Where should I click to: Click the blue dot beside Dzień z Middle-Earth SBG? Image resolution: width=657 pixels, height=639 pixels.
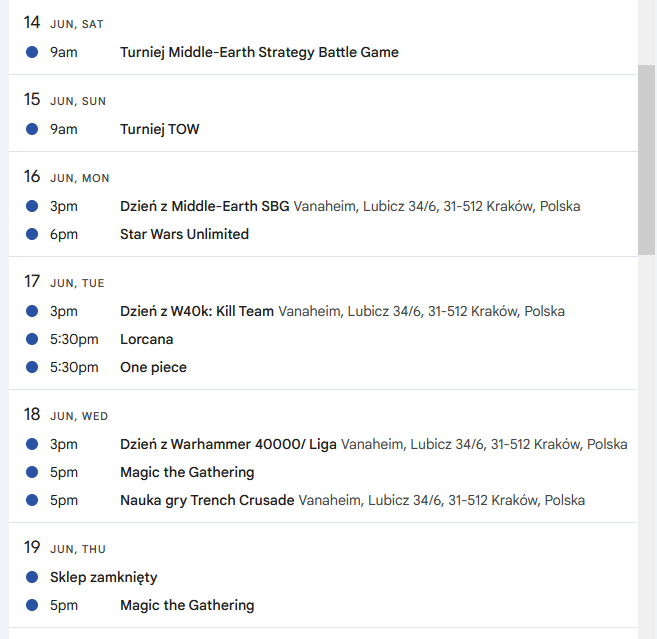pyautogui.click(x=32, y=206)
